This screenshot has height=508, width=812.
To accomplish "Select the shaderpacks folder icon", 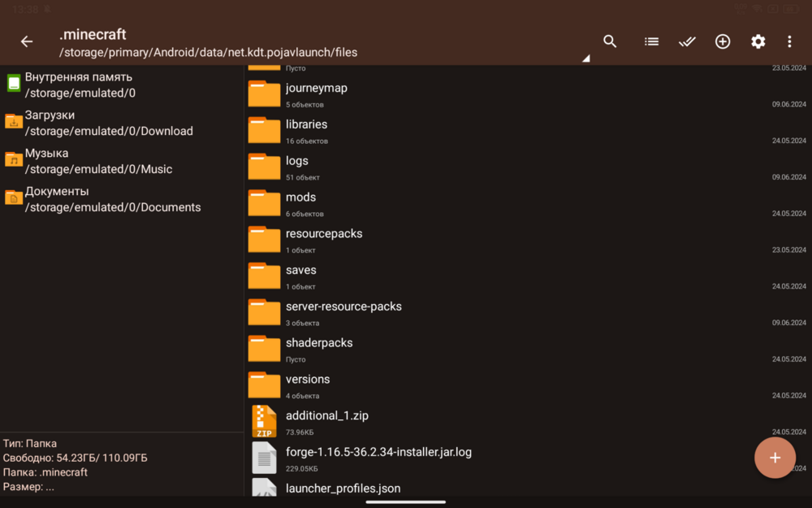I will (x=264, y=349).
